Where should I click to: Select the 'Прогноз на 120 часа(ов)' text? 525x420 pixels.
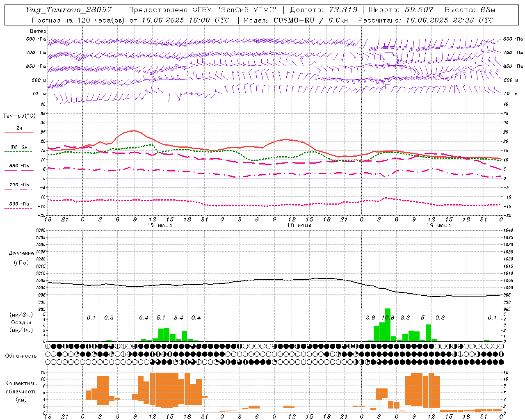pos(78,20)
